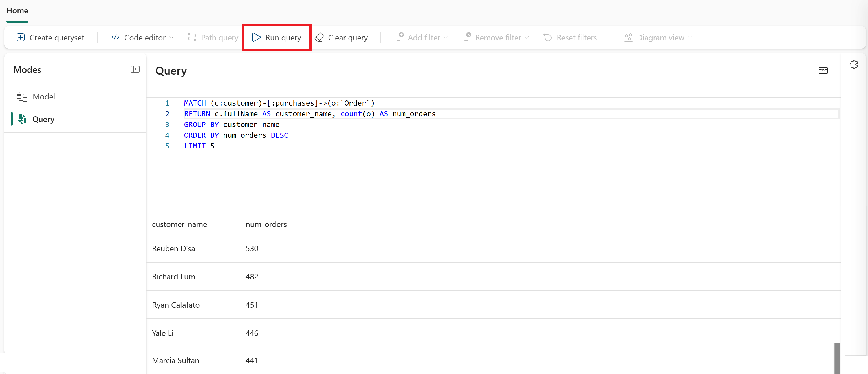Screen dimensions: 868x374
Task: Open the Home tab
Action: 17,11
